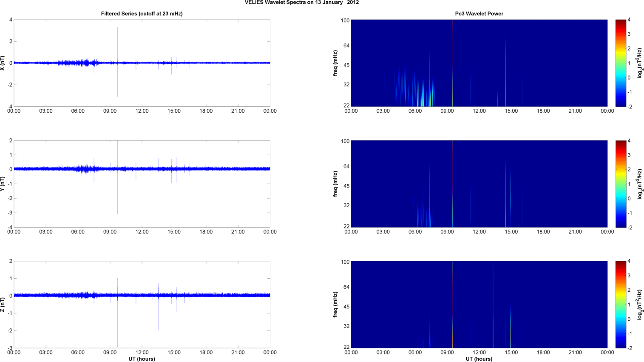The image size is (644, 362).
Task: Click the tall spike after 09:00 in the X series
Action: [117, 62]
